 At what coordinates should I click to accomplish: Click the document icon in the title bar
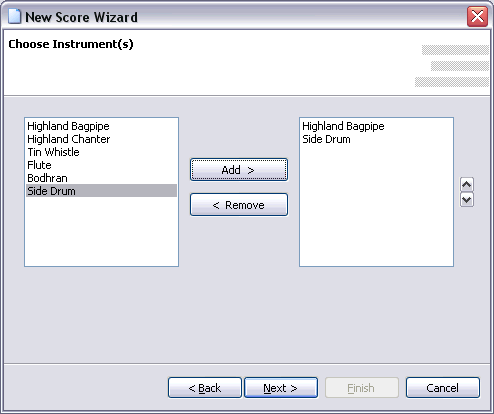pyautogui.click(x=14, y=17)
